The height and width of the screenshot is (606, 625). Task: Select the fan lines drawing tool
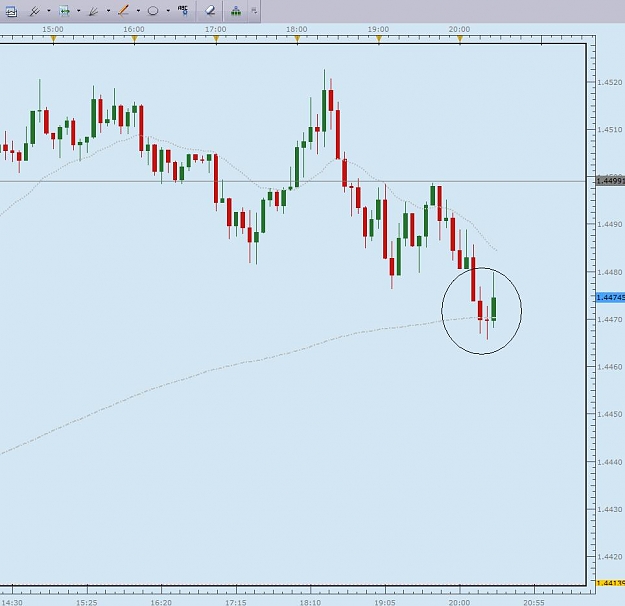[x=94, y=11]
